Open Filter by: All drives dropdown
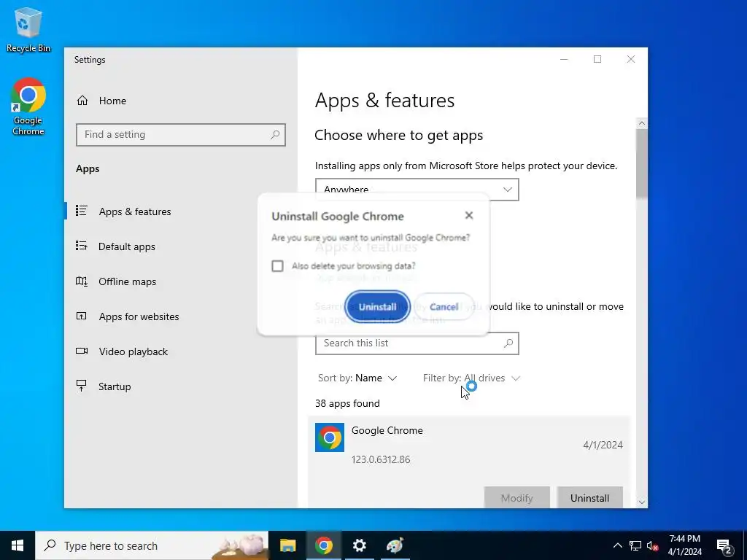Viewport: 747px width, 560px height. point(471,378)
